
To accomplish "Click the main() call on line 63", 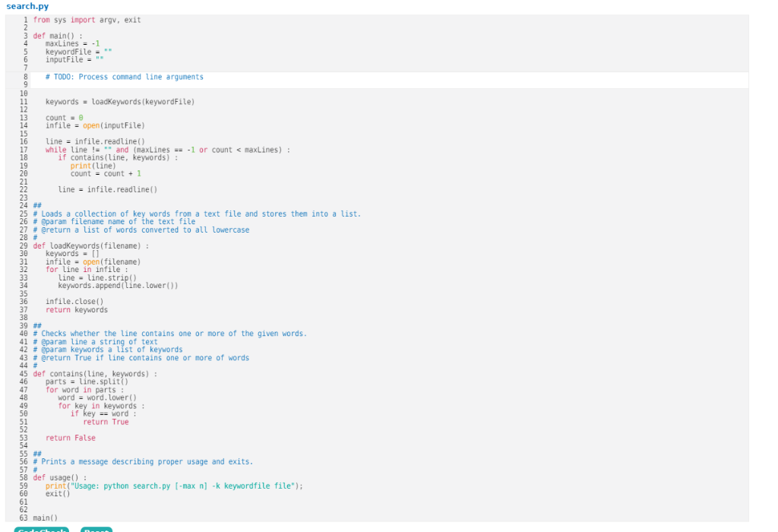I will 46,517.
